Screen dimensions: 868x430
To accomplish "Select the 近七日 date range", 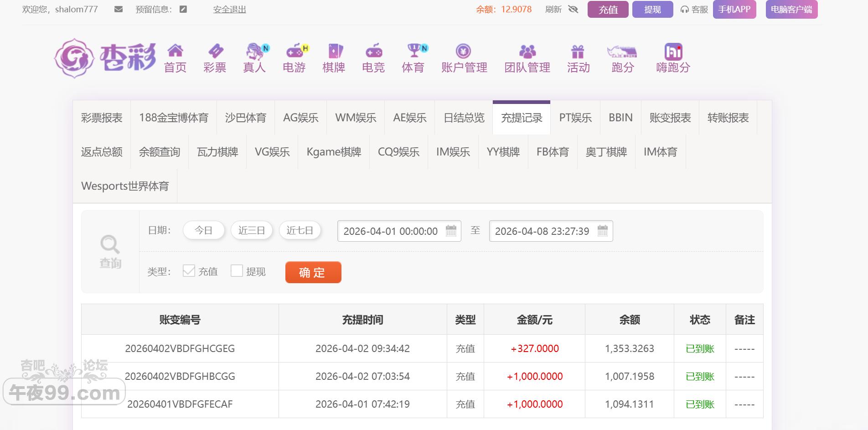I will click(x=300, y=230).
